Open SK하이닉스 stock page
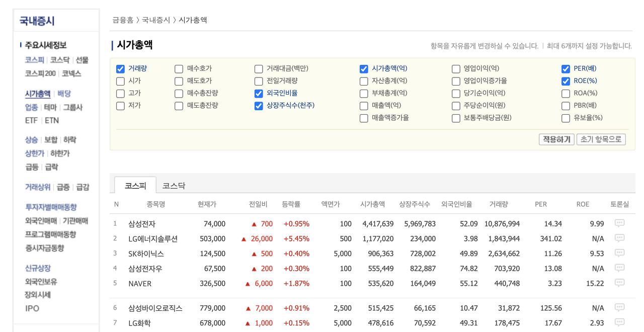This screenshot has width=644, height=332. (146, 254)
